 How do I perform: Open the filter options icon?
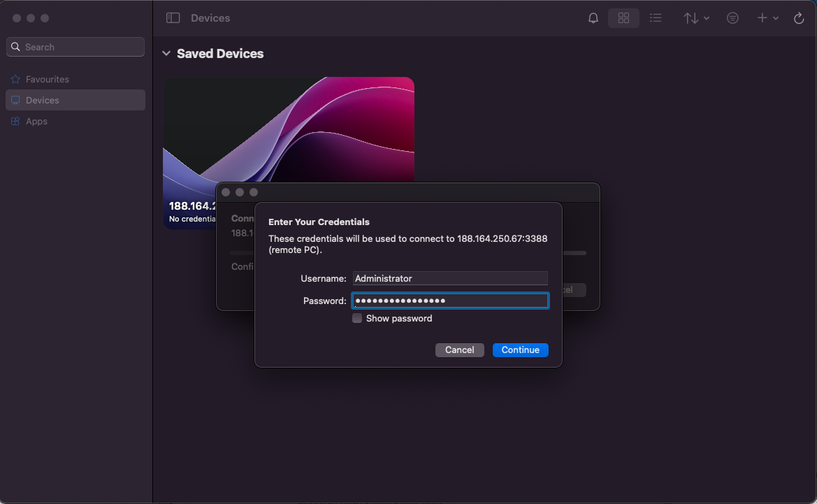[732, 18]
